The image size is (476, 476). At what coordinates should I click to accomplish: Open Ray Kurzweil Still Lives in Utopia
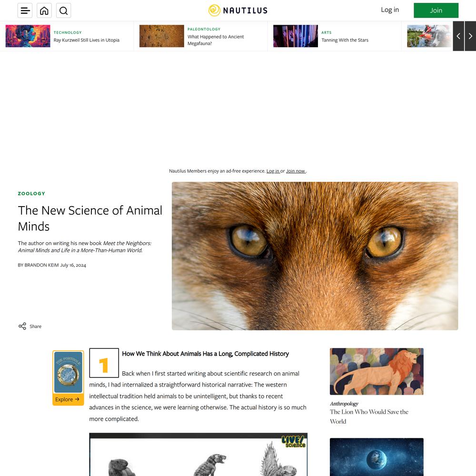coord(87,40)
